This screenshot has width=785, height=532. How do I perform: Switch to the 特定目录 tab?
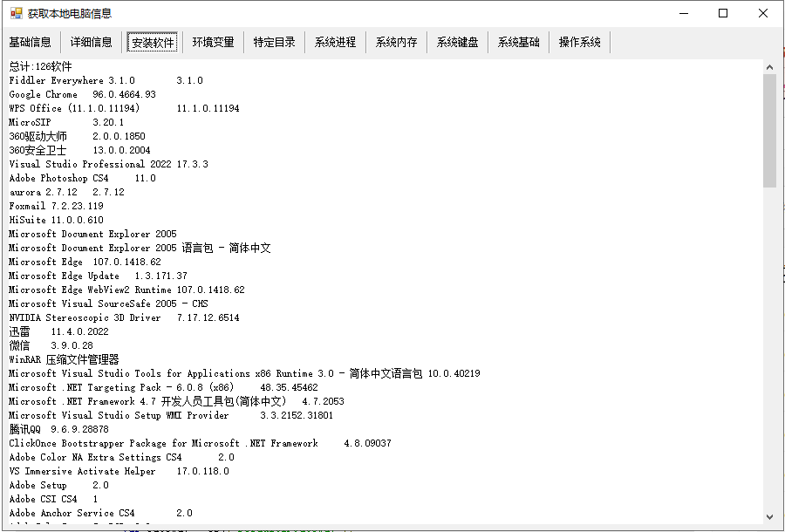point(275,42)
